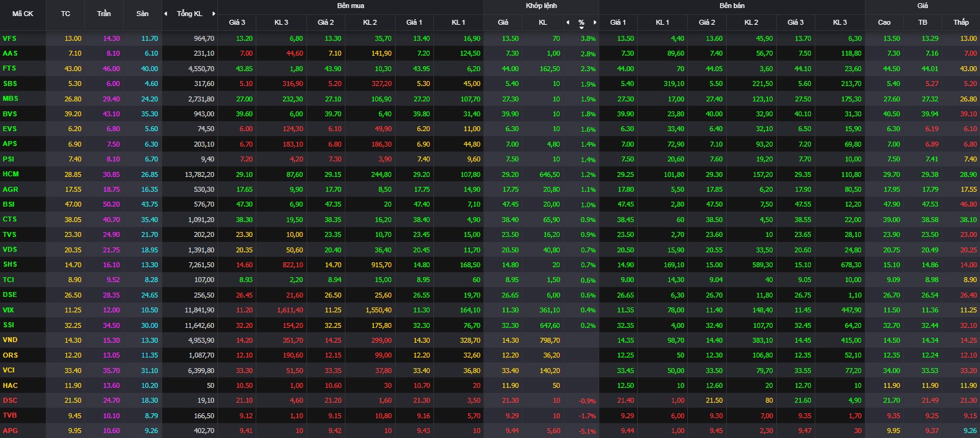
Task: Click the Cao column header
Action: pos(884,22)
